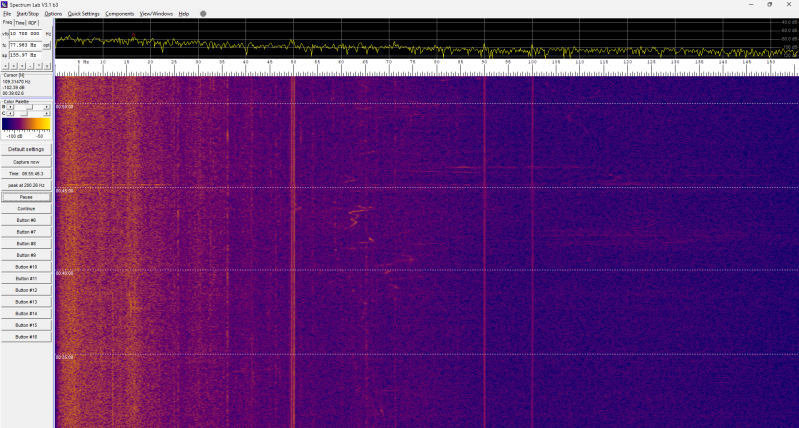The image size is (799, 428).
Task: Click the scroll-left '<' frequency button
Action: tap(5, 66)
